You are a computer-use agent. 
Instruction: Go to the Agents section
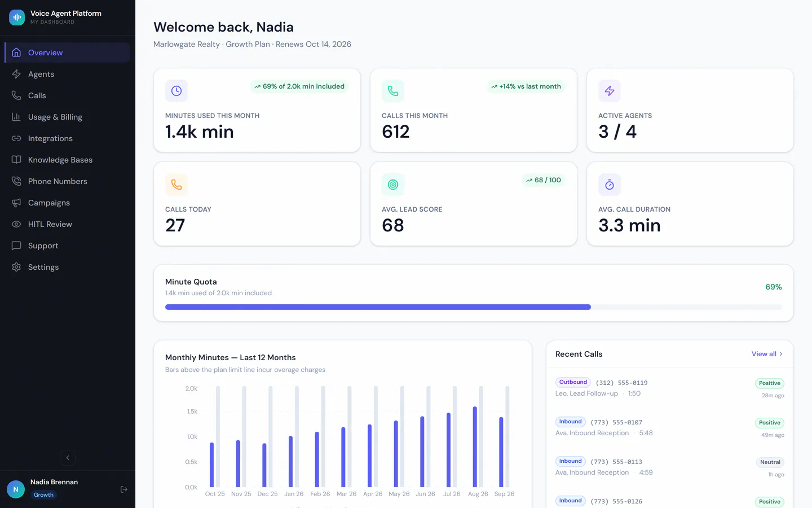click(68, 74)
